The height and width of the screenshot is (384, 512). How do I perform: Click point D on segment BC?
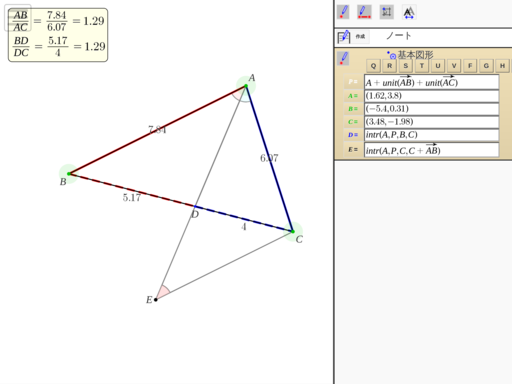195,207
